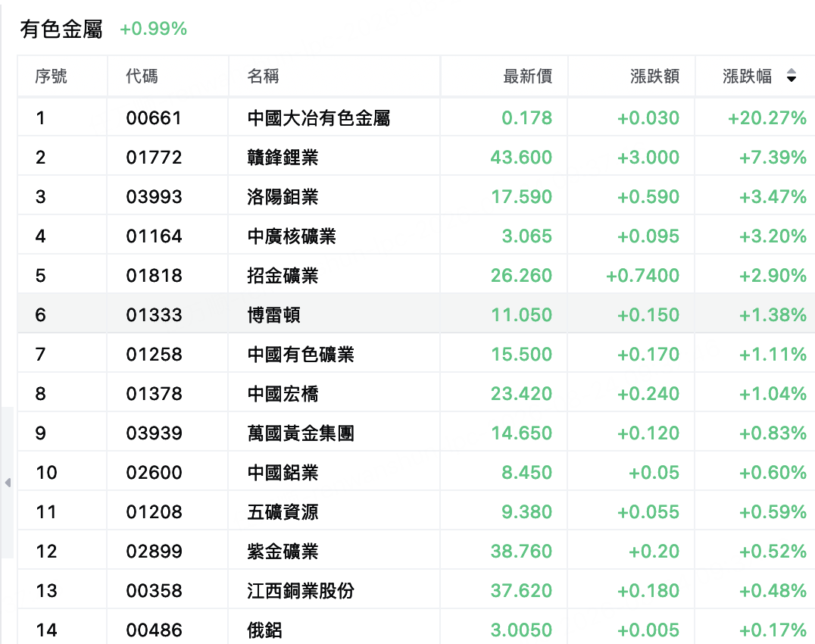Image resolution: width=815 pixels, height=644 pixels.
Task: Click change percent +20.27%
Action: pos(767,118)
